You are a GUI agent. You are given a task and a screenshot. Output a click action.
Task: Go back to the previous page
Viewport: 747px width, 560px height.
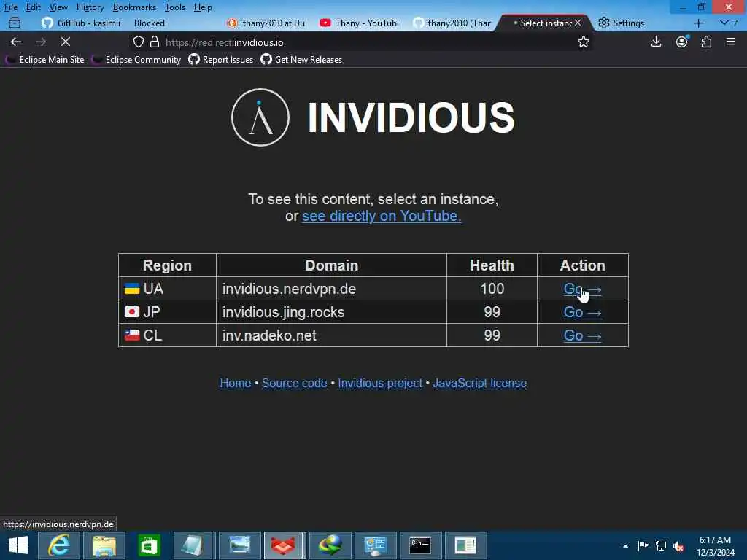tap(16, 42)
